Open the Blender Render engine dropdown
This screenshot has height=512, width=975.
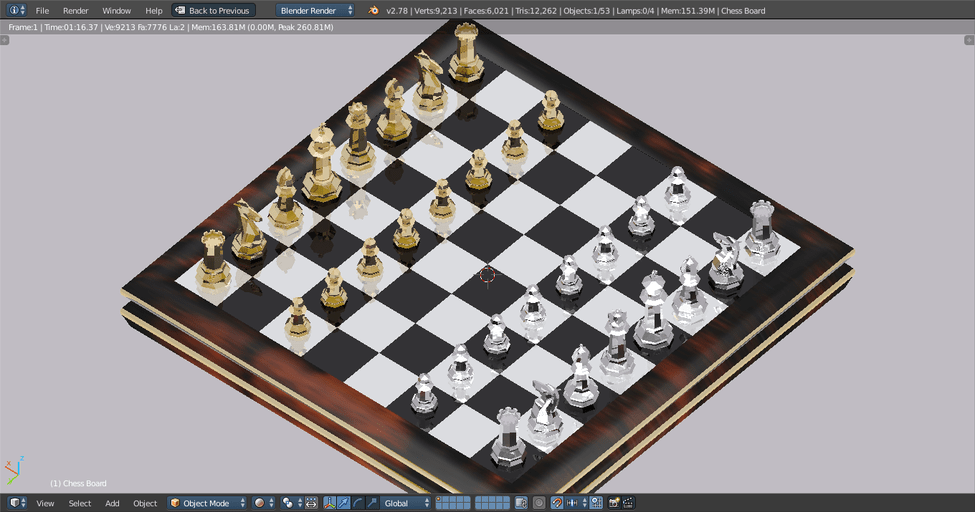[x=315, y=10]
